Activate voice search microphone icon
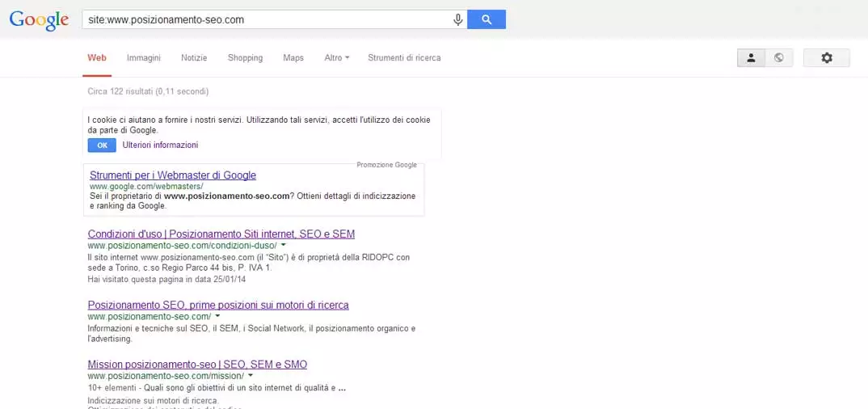 [x=457, y=20]
